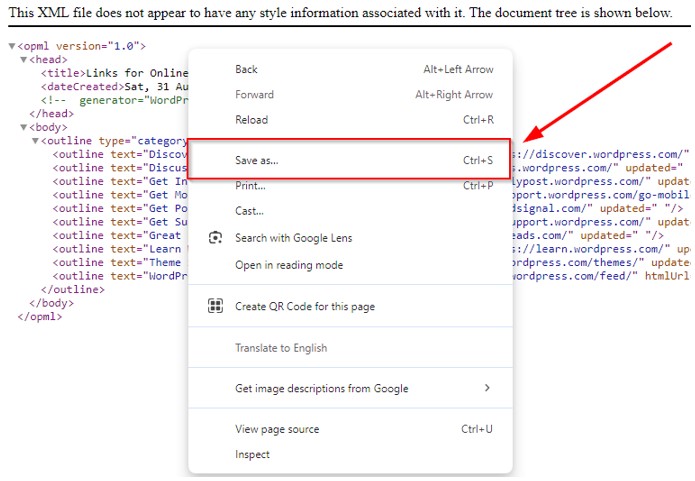
Task: Choose Back from the context menu
Action: pyautogui.click(x=246, y=70)
